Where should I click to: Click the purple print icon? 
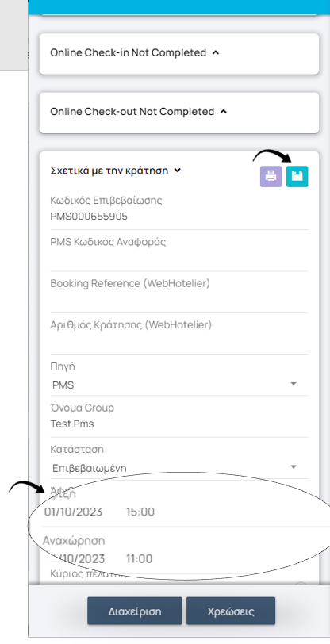[271, 177]
